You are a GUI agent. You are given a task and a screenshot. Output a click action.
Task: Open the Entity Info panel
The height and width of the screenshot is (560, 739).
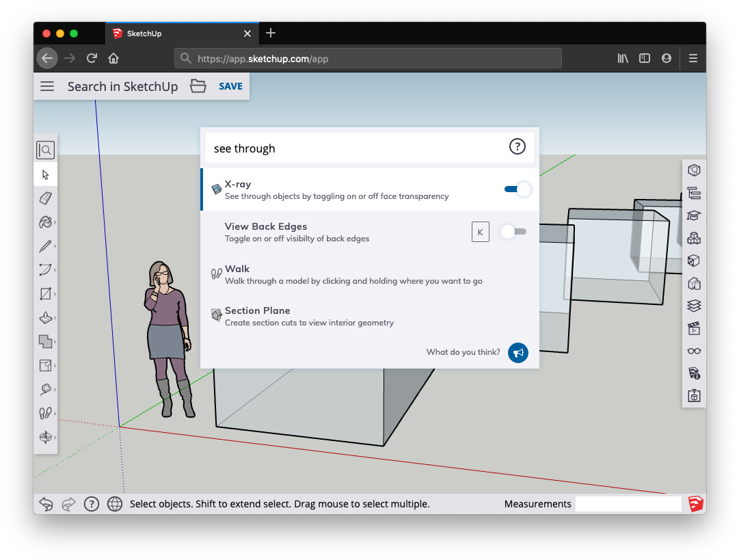coord(694,170)
